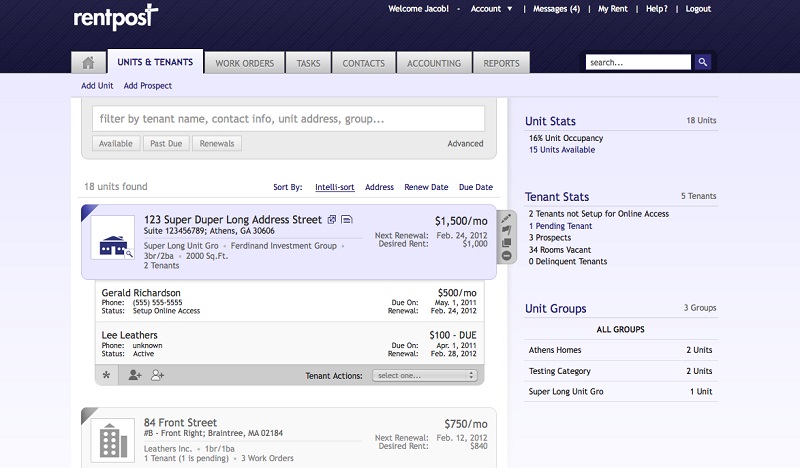This screenshot has width=800, height=468.
Task: Click the note card icon beside address
Action: click(x=346, y=219)
